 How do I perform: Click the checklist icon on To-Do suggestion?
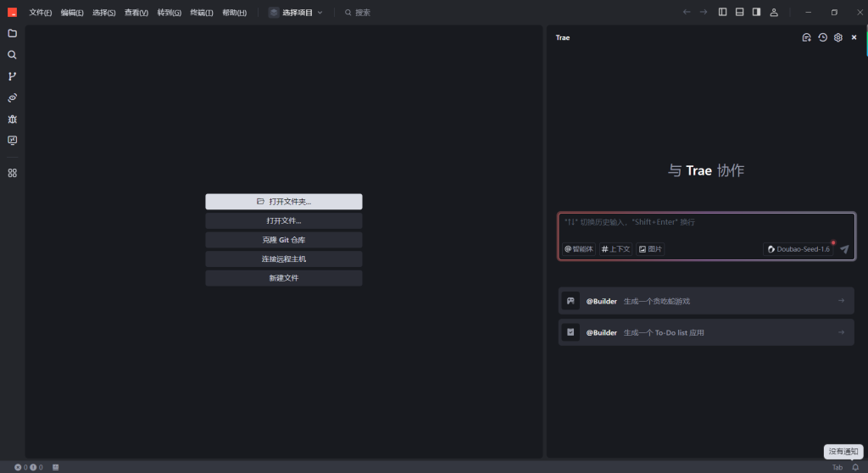click(570, 332)
